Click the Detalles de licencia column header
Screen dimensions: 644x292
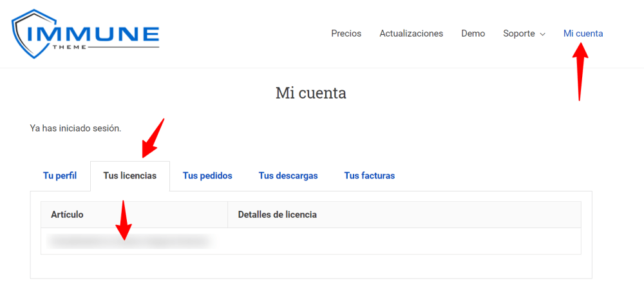277,215
